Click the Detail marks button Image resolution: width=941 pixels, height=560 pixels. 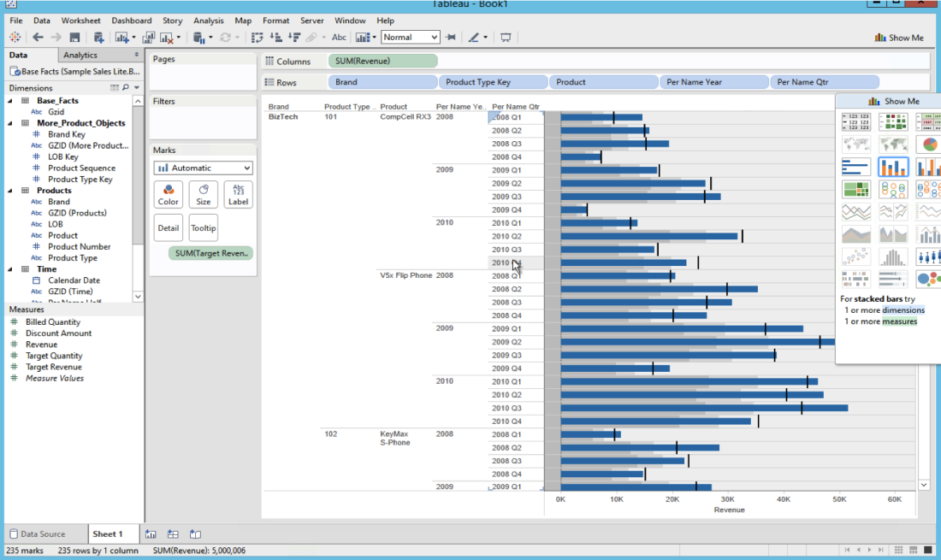point(168,227)
